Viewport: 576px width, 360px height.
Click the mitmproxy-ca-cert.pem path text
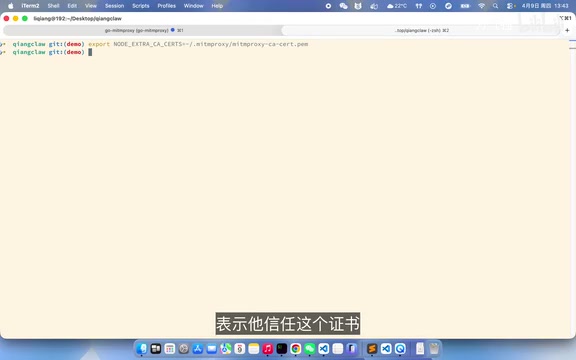point(270,44)
